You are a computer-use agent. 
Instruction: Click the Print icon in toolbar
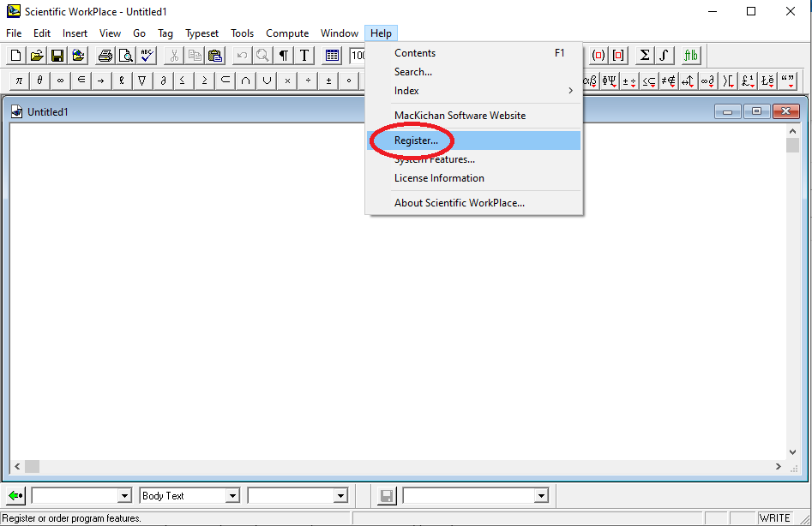(x=105, y=56)
